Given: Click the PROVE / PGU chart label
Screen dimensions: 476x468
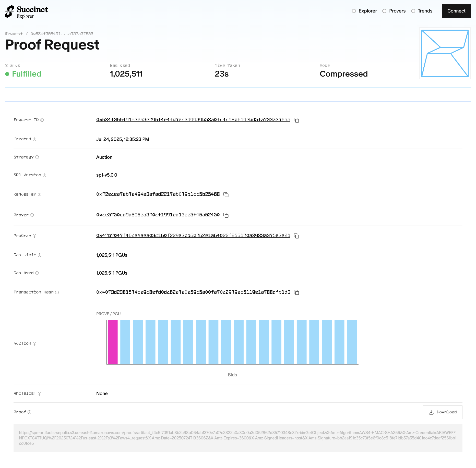Looking at the screenshot, I should point(108,314).
